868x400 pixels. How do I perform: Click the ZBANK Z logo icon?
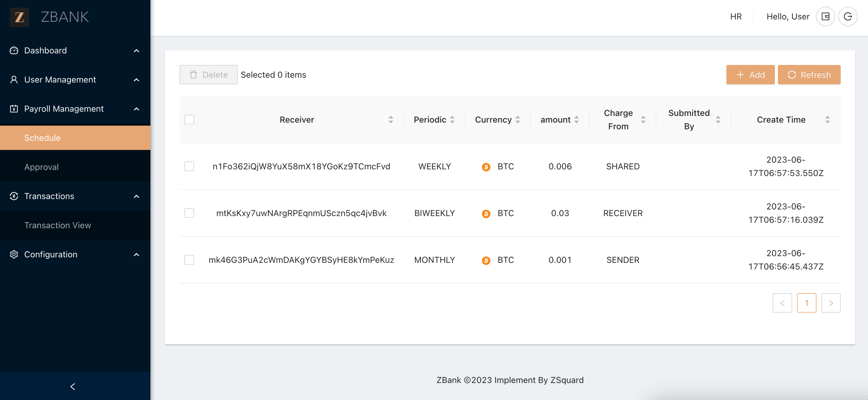(x=19, y=17)
